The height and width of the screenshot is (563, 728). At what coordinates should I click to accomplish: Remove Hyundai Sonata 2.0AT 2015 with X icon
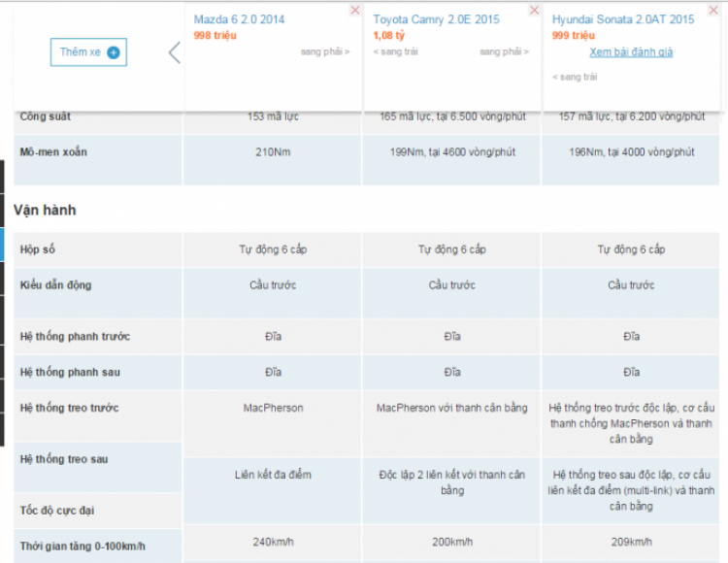pyautogui.click(x=713, y=10)
